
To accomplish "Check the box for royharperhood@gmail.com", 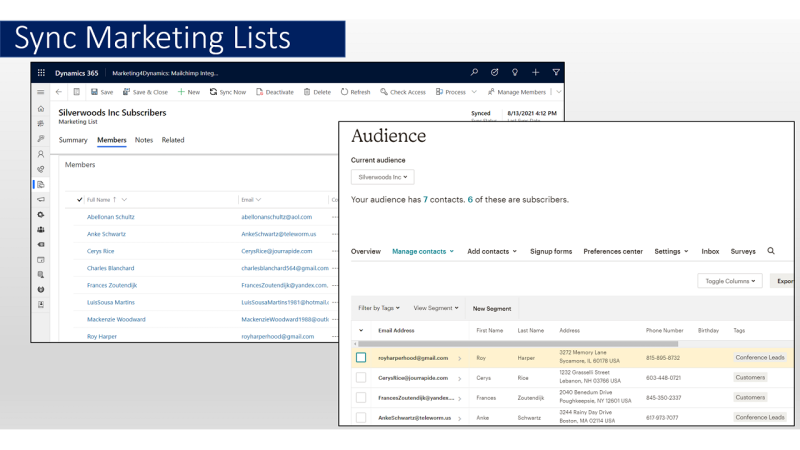I will click(361, 357).
